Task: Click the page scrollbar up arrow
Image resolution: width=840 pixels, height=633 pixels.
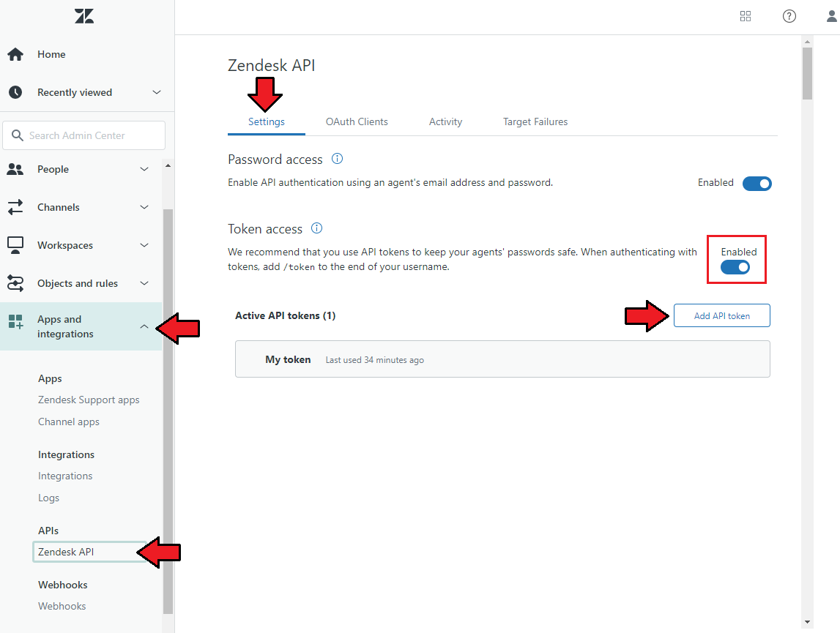Action: (x=807, y=42)
